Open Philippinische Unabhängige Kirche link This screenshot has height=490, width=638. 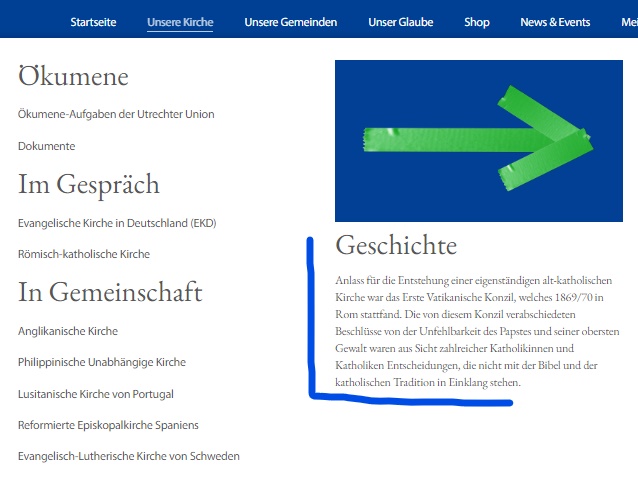pos(102,362)
